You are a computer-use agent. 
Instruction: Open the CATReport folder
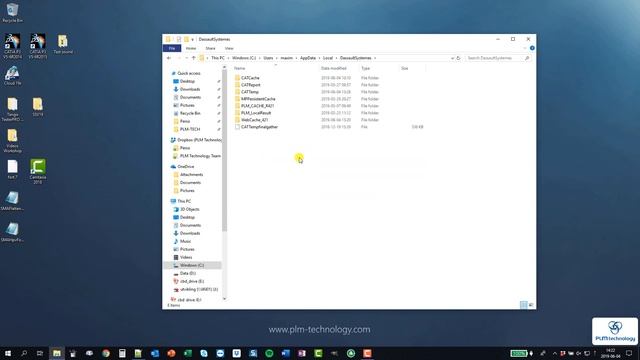click(250, 85)
